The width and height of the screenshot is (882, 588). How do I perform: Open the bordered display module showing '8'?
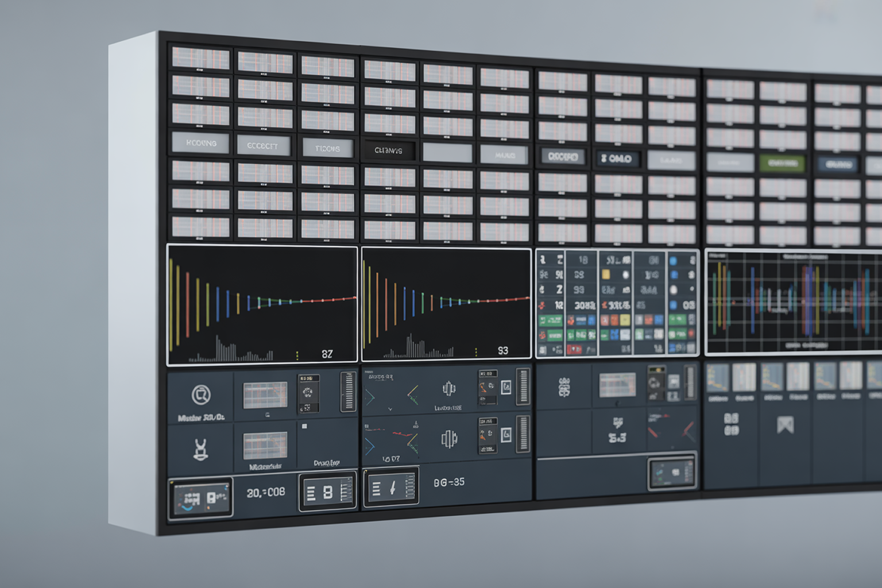[327, 492]
